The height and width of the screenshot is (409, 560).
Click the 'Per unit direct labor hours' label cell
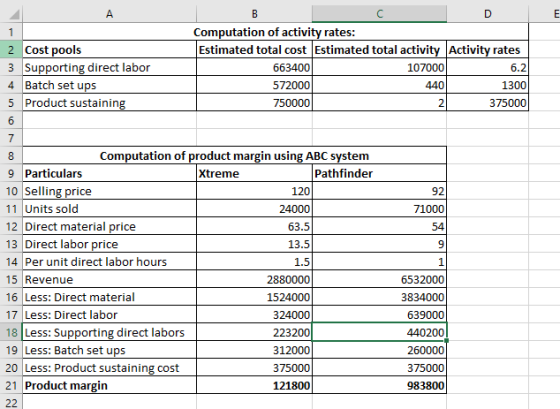(109, 262)
